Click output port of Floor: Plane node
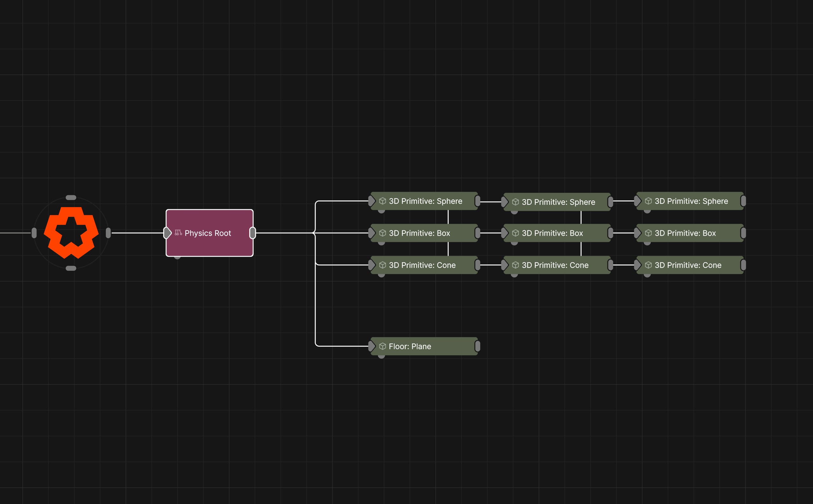 (x=477, y=346)
